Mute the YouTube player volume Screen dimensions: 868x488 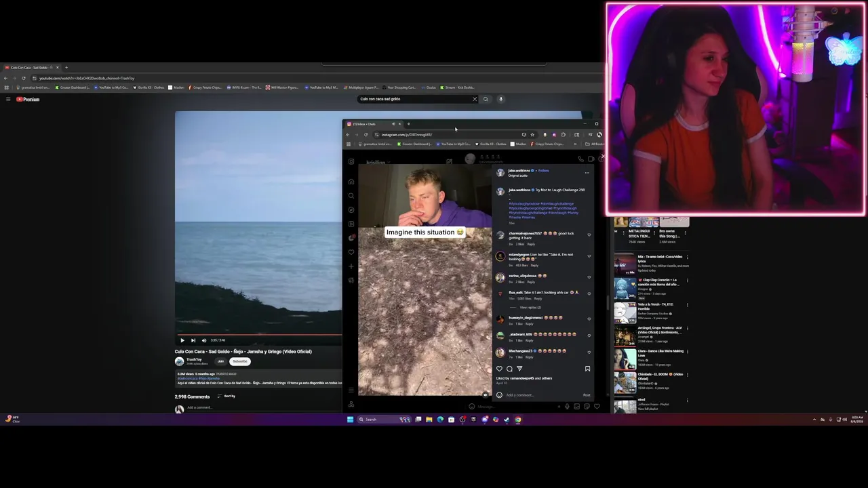coord(203,340)
